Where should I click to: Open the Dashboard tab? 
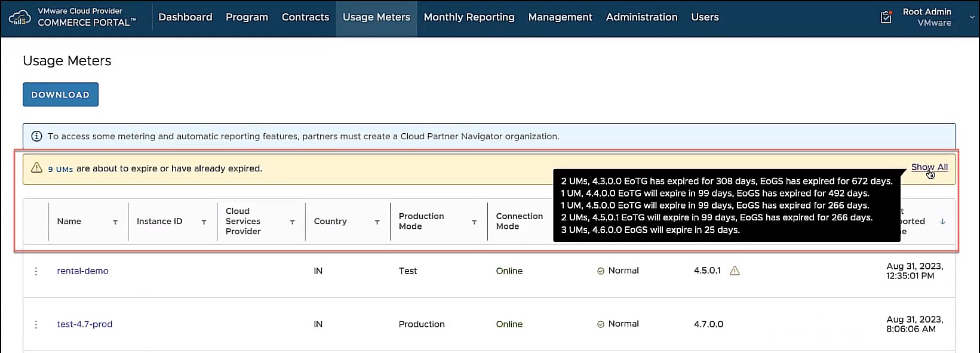tap(185, 17)
